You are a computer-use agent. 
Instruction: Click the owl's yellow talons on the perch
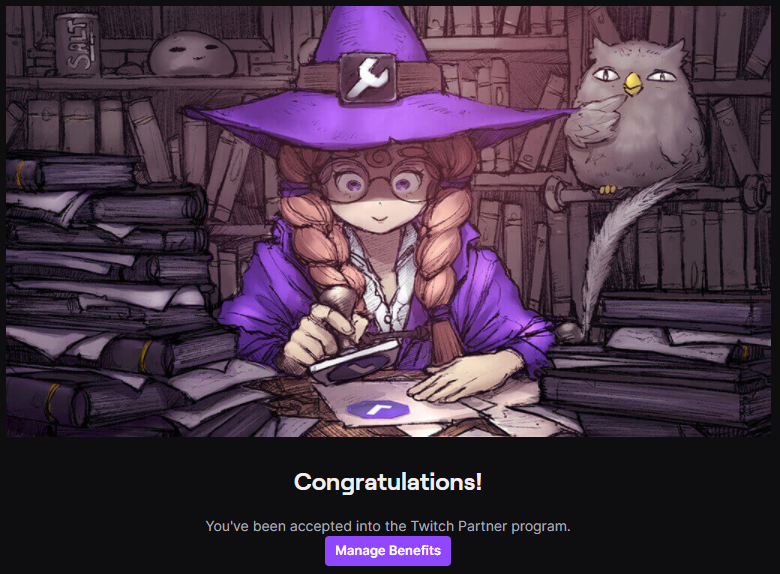[607, 189]
